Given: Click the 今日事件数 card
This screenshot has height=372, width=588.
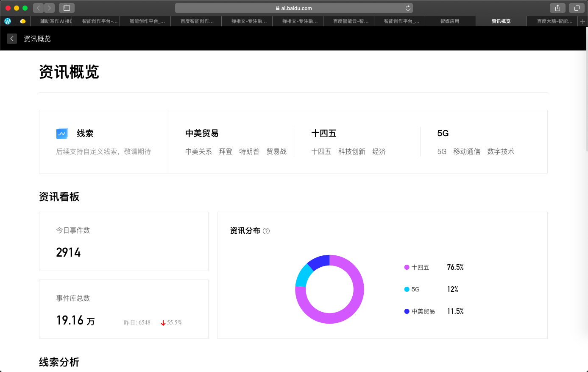Looking at the screenshot, I should pos(124,241).
